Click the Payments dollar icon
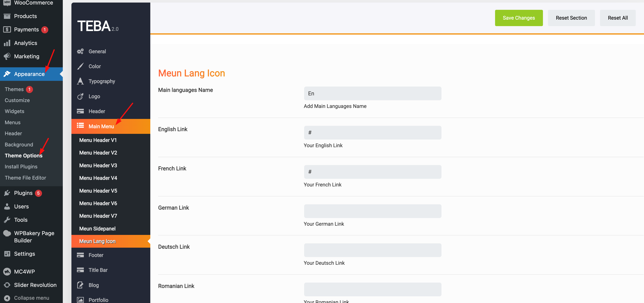 (7, 29)
